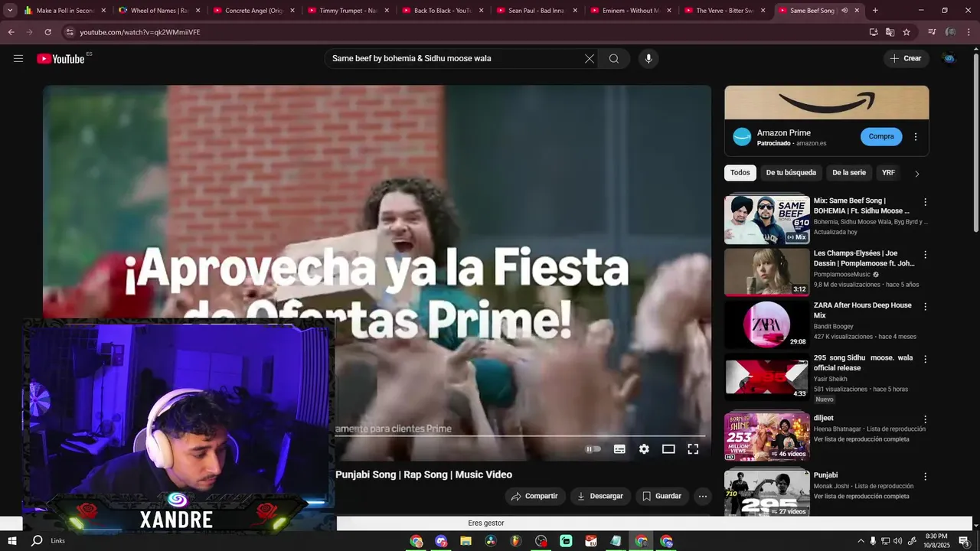This screenshot has width=980, height=551.
Task: Toggle the video autoplay switch
Action: pos(593,449)
